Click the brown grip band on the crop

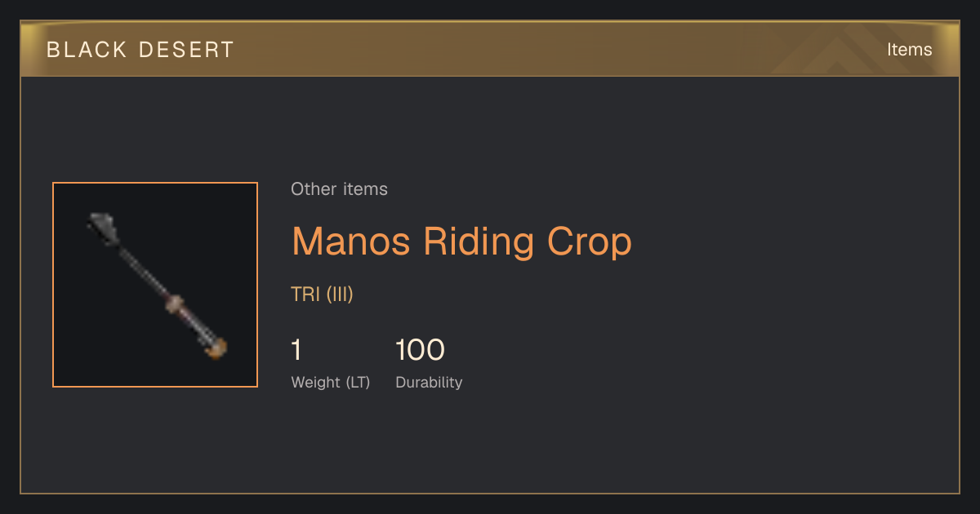pyautogui.click(x=175, y=304)
